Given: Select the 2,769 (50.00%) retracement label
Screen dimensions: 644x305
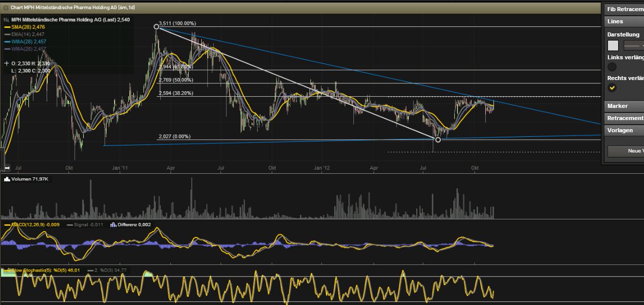Looking at the screenshot, I should coord(175,80).
